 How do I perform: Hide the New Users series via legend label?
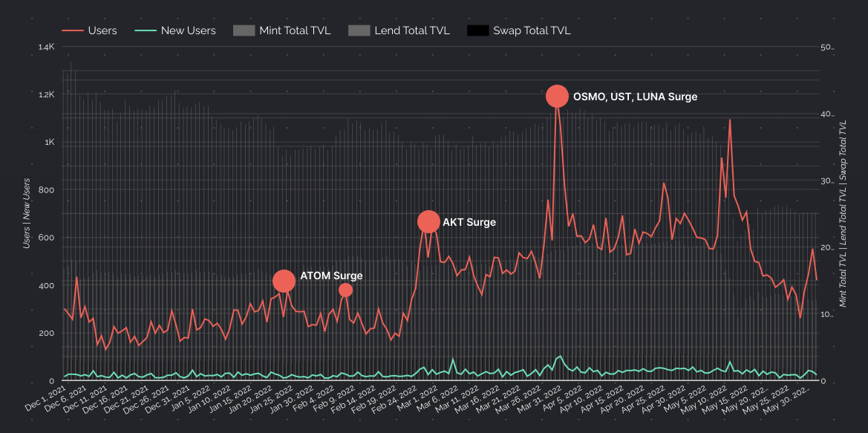click(x=188, y=30)
